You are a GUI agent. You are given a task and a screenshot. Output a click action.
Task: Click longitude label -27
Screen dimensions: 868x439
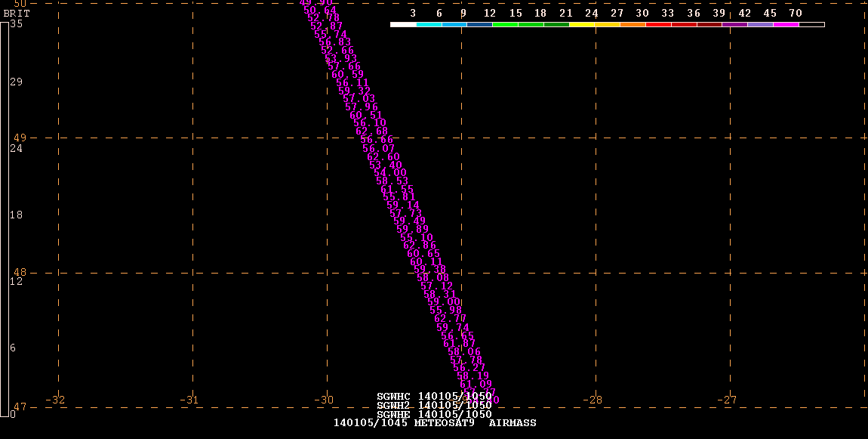coord(727,400)
